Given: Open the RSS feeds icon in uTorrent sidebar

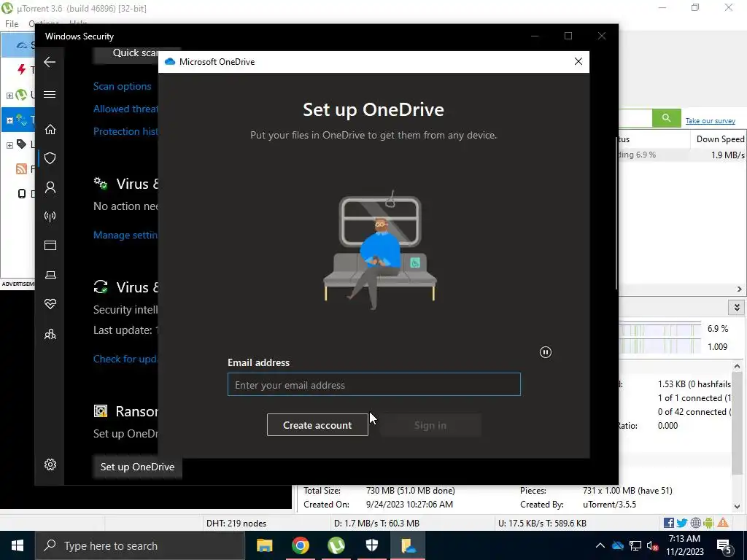Looking at the screenshot, I should coord(21,168).
